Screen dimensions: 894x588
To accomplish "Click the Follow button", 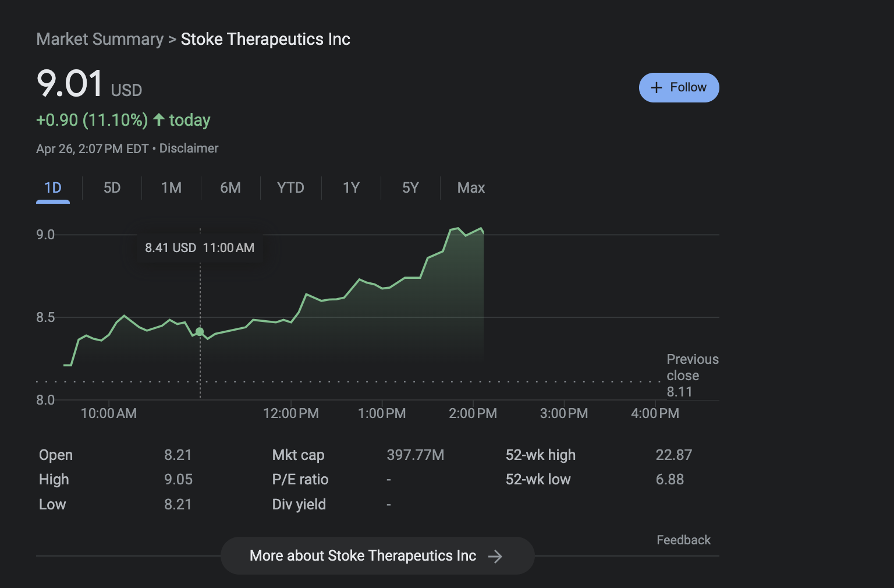I will pos(679,87).
